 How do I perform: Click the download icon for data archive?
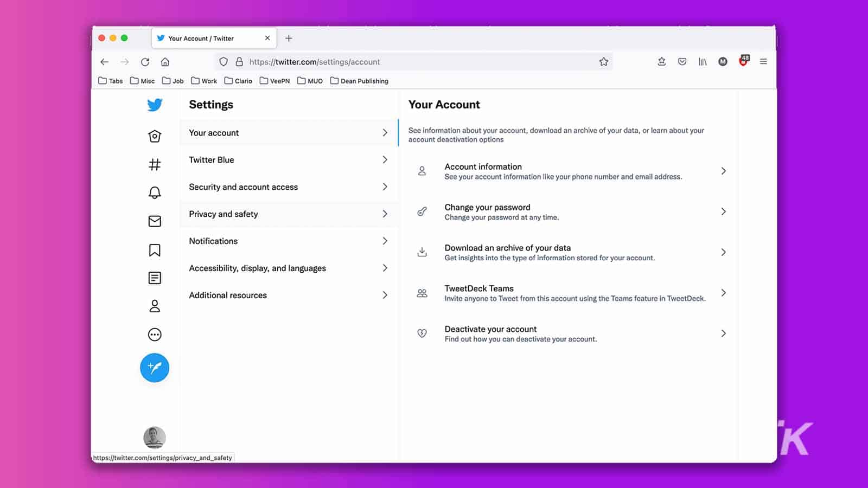click(x=422, y=252)
